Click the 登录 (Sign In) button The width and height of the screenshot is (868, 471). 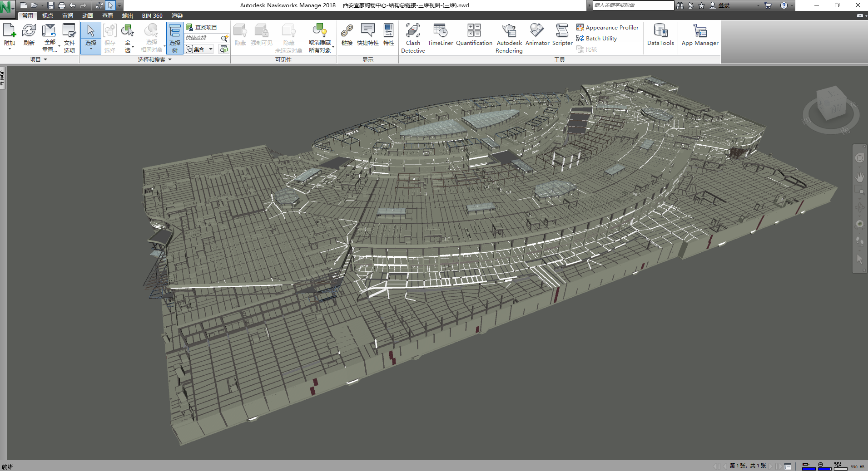[719, 5]
